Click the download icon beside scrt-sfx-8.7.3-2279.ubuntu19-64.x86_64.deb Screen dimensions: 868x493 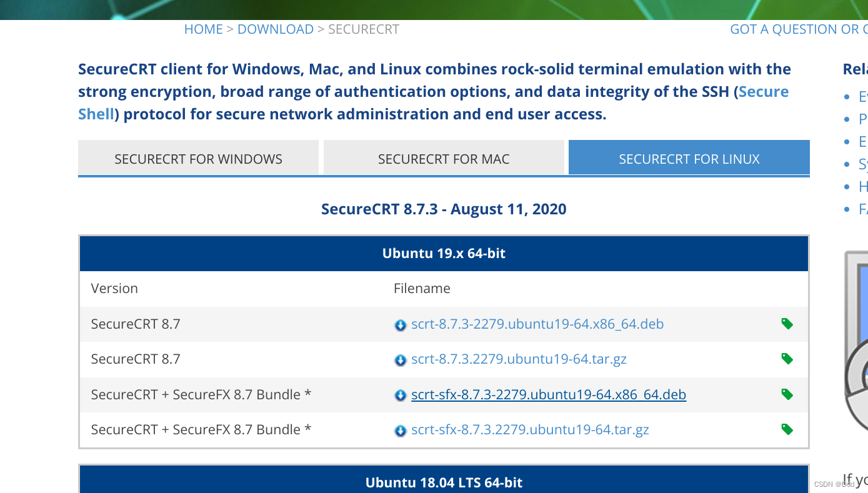point(400,395)
